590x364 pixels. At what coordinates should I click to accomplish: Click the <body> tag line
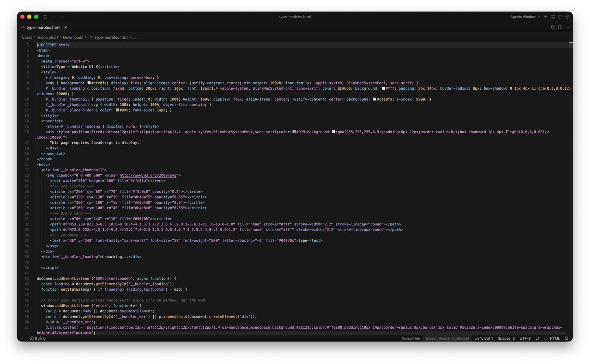coord(43,164)
